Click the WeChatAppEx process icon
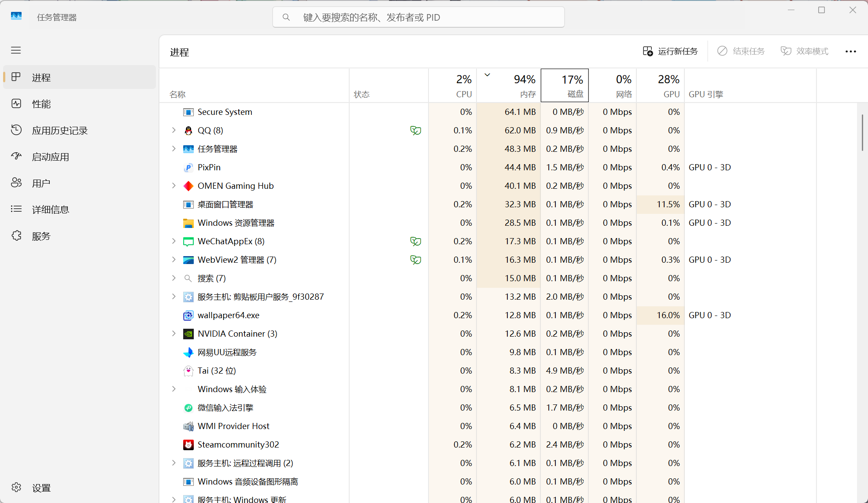The width and height of the screenshot is (868, 503). 188,242
